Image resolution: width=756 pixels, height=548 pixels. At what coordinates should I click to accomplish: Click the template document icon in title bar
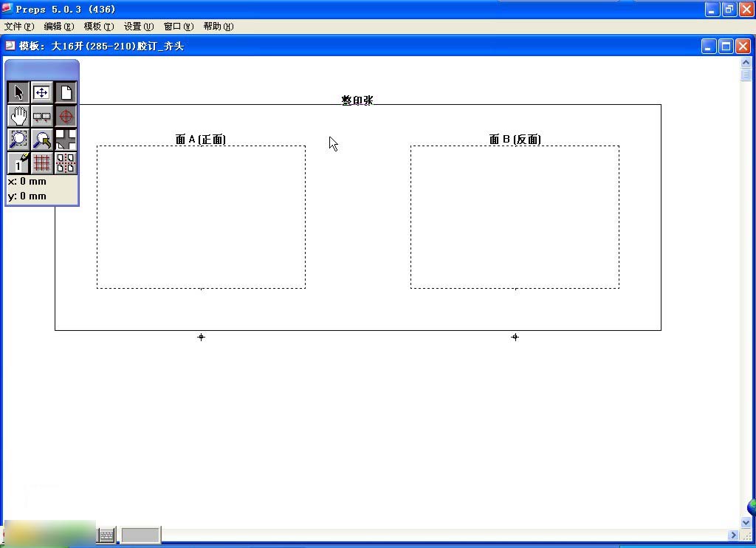click(x=10, y=46)
